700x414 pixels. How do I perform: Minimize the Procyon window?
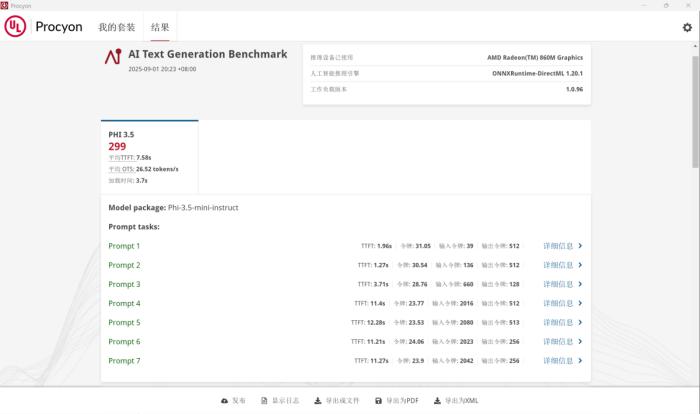(x=644, y=5)
